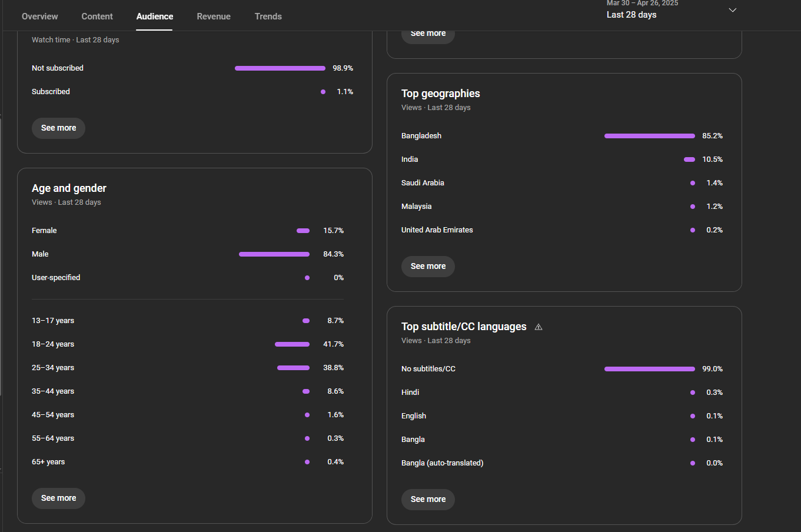This screenshot has height=532, width=801.
Task: Switch to the Content tab
Action: 97,16
